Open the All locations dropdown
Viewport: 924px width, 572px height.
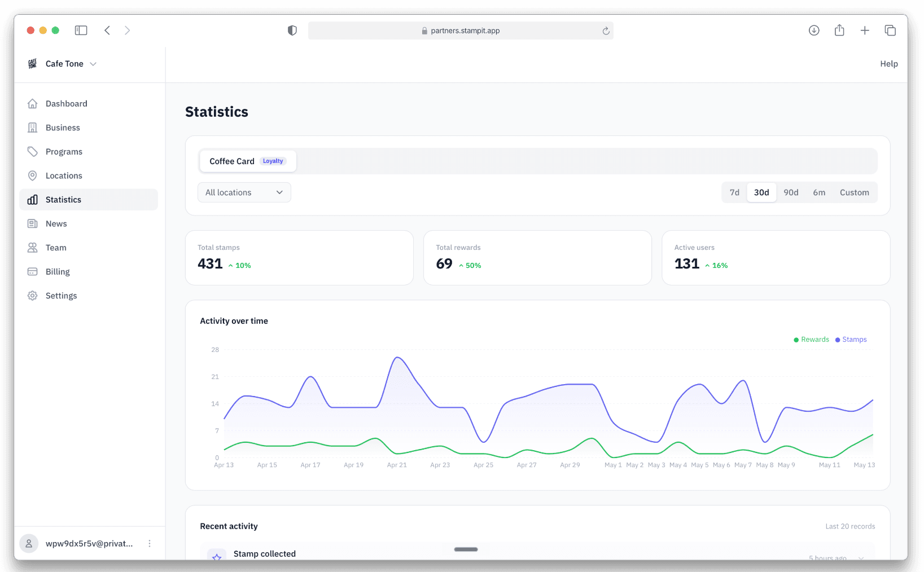click(244, 192)
